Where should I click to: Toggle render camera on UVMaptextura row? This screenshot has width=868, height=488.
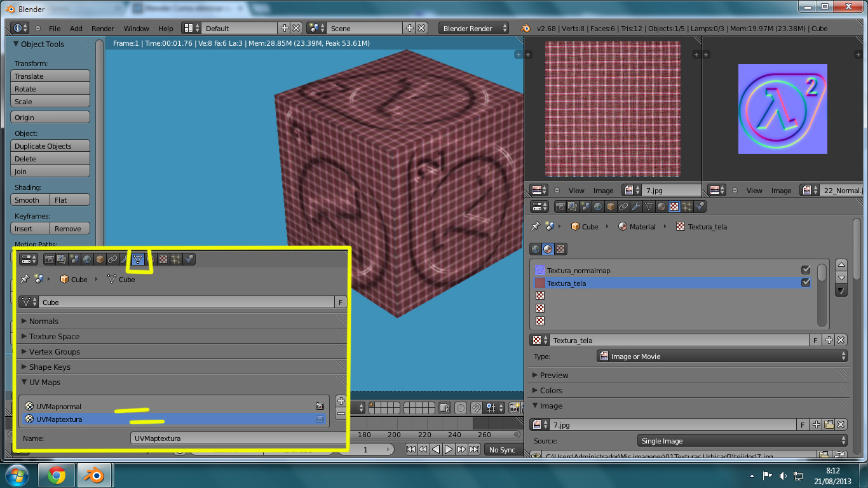pos(320,419)
